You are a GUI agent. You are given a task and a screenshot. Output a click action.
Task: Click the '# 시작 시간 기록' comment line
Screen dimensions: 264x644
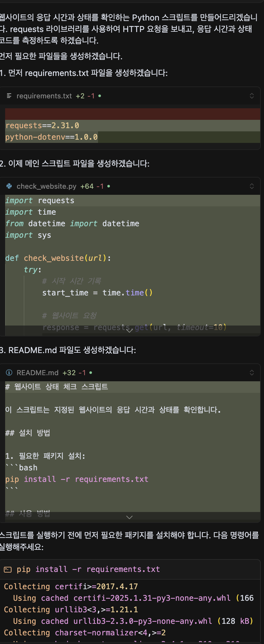pos(72,281)
